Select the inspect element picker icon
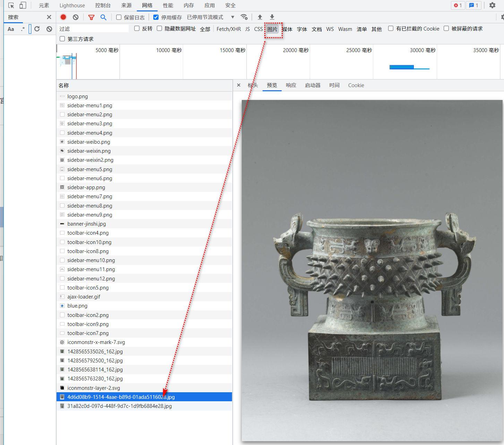The height and width of the screenshot is (445, 504). click(11, 5)
